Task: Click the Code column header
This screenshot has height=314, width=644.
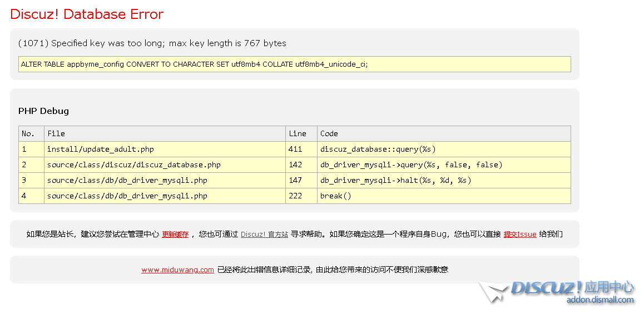Action: point(444,134)
